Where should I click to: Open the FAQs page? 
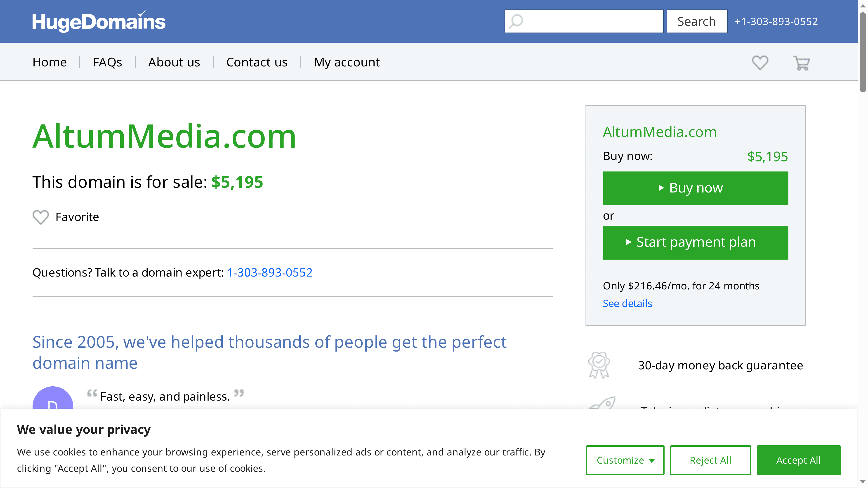107,62
